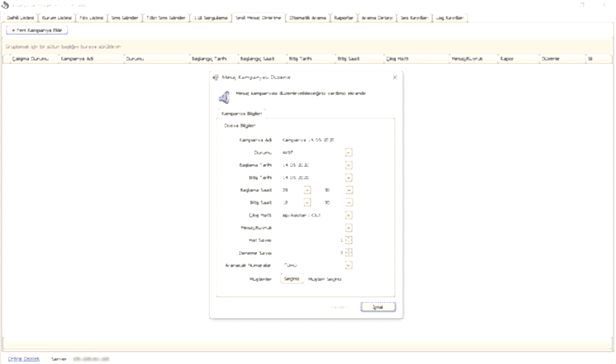
Task: Click the app icon in dialog title bar
Action: [214, 76]
